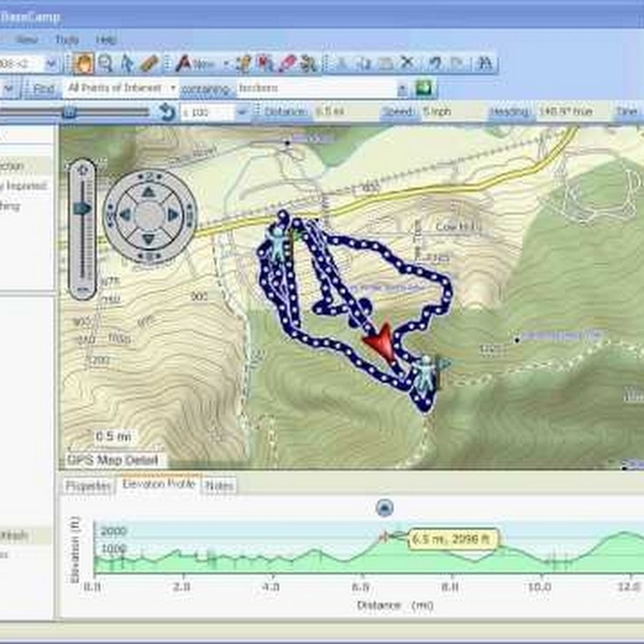Pan map right with compass arrow
Image resolution: width=644 pixels, height=644 pixels.
click(173, 215)
